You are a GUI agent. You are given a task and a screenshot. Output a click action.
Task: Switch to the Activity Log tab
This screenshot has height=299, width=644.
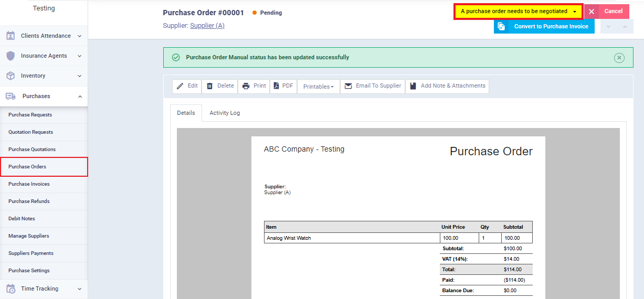pyautogui.click(x=225, y=113)
